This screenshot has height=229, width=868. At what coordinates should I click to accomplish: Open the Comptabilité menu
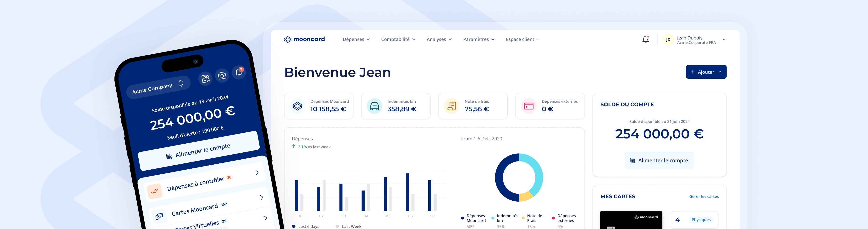pyautogui.click(x=398, y=39)
